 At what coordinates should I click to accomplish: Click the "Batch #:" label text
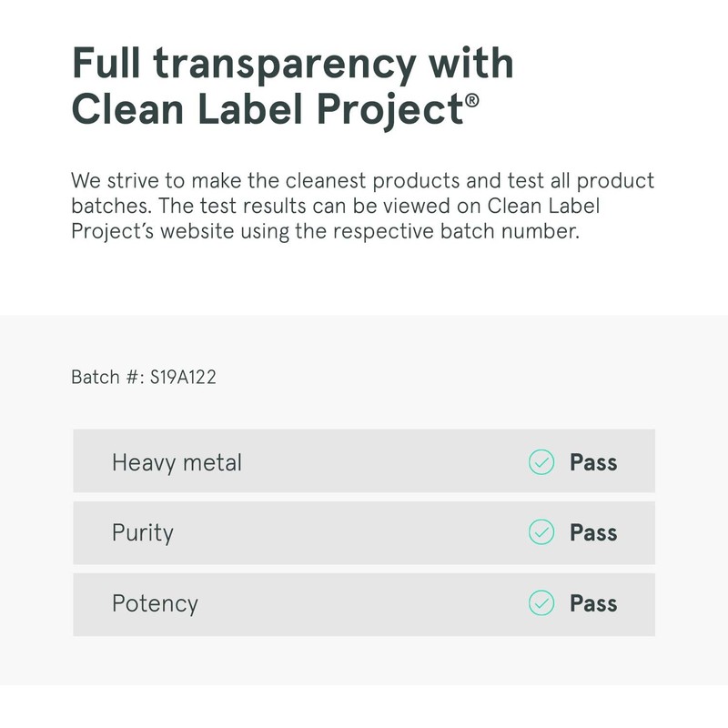(108, 377)
